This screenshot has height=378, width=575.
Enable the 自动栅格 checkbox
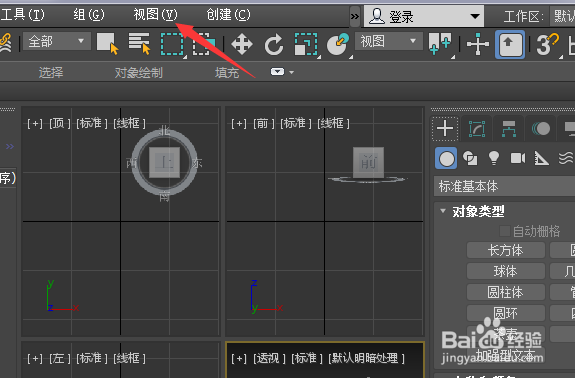[x=505, y=231]
